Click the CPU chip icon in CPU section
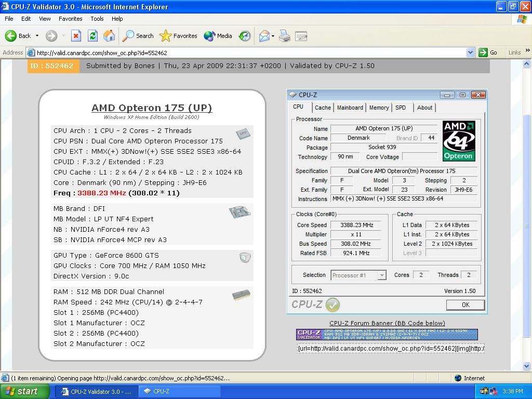The image size is (532, 399). [x=243, y=134]
